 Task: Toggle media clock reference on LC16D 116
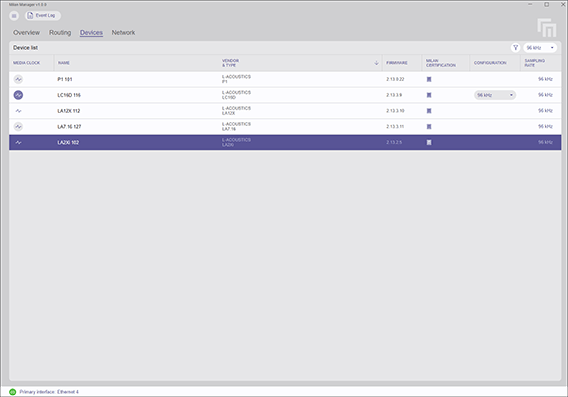(18, 95)
